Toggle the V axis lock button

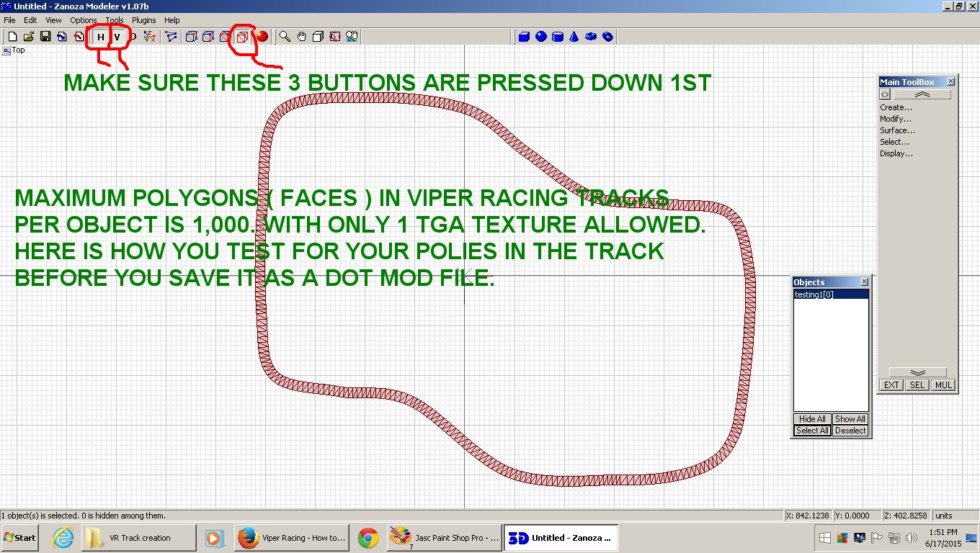117,36
